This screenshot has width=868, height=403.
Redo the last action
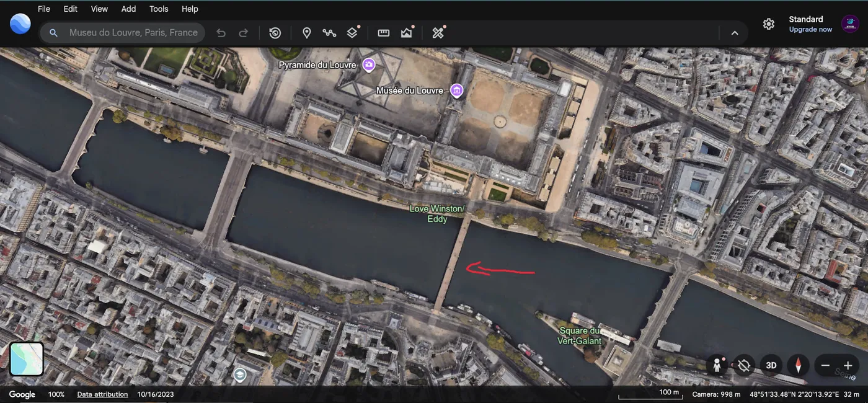coord(244,33)
